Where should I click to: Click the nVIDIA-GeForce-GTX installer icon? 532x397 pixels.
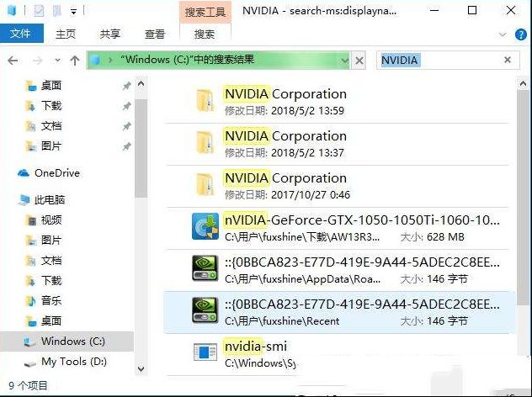pyautogui.click(x=205, y=226)
